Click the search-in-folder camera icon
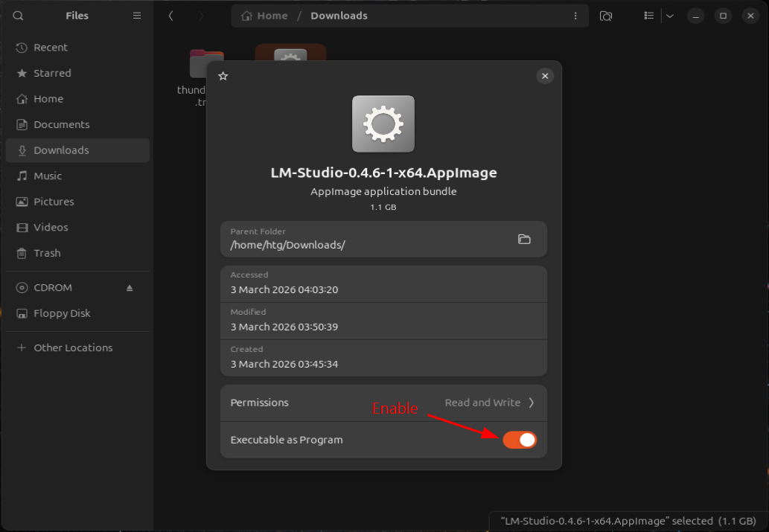 click(x=606, y=16)
